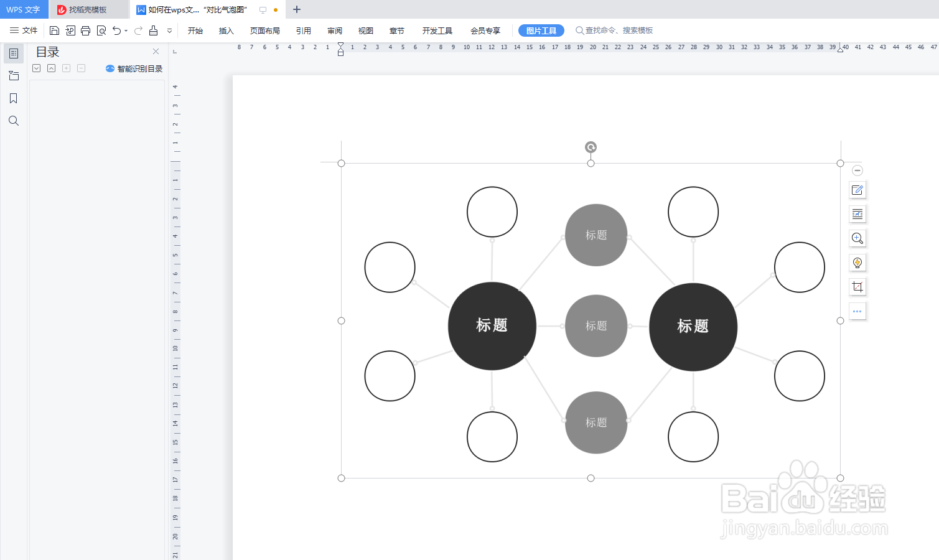Switch to the 视图 ribbon tab
This screenshot has width=939, height=560.
[x=366, y=30]
